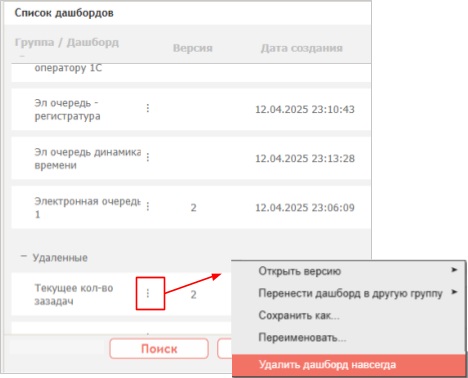
Task: Open options menu for Электронная очередь 1
Action: (x=148, y=206)
